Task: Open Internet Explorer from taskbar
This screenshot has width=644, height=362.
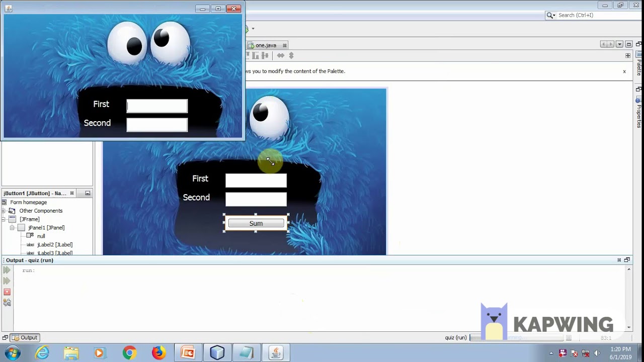Action: 42,353
